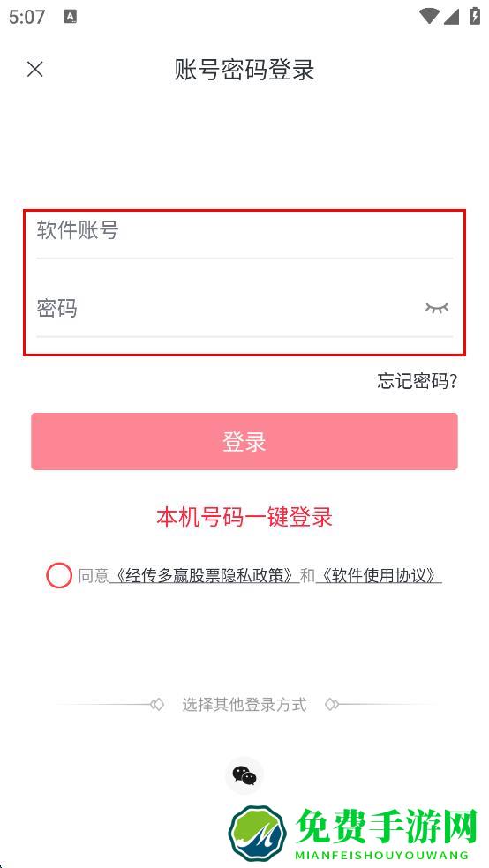The image size is (489, 868).
Task: Close the login page with X icon
Action: (35, 69)
